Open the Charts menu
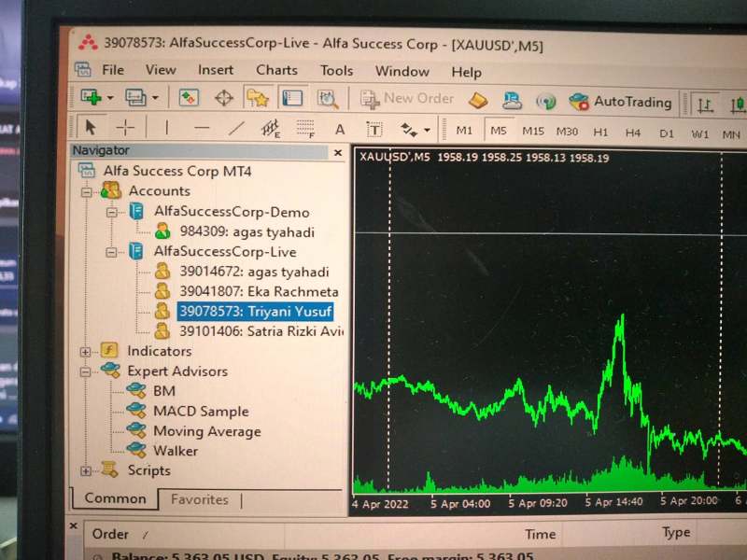 (x=276, y=70)
